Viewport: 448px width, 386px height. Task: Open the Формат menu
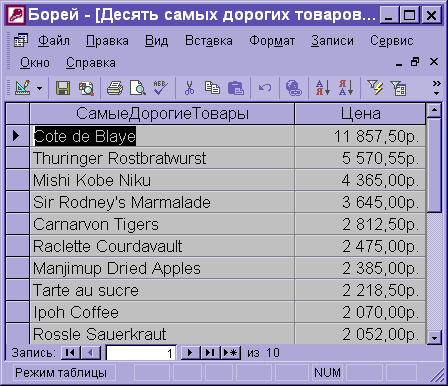tap(272, 41)
